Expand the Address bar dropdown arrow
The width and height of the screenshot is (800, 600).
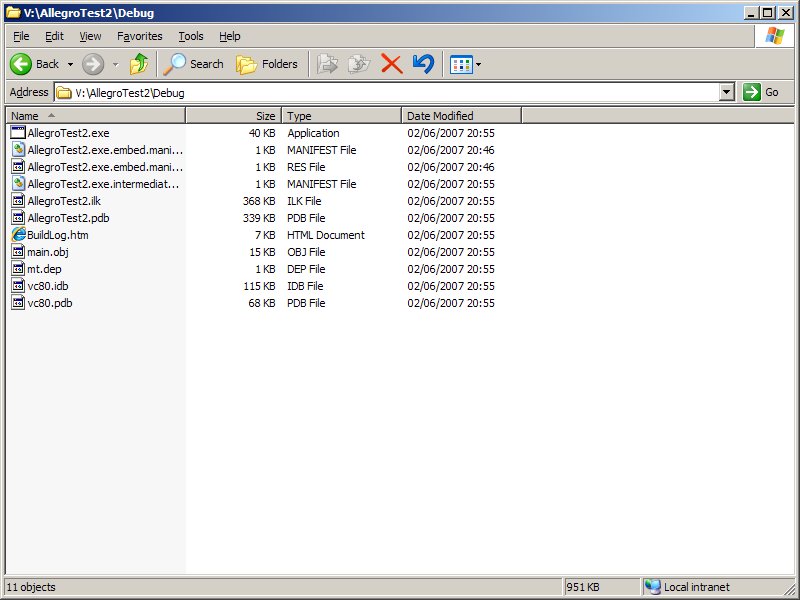click(727, 92)
